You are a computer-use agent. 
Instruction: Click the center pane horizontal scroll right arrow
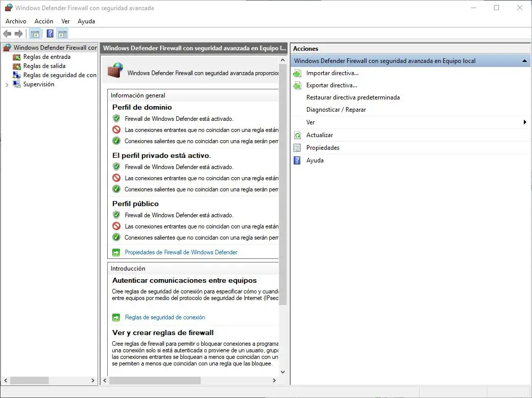click(x=274, y=381)
